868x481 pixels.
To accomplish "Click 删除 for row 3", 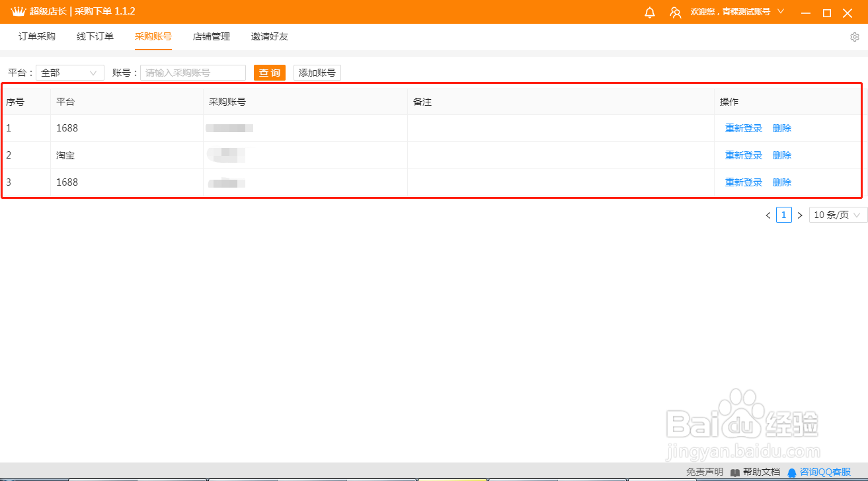I will [782, 182].
